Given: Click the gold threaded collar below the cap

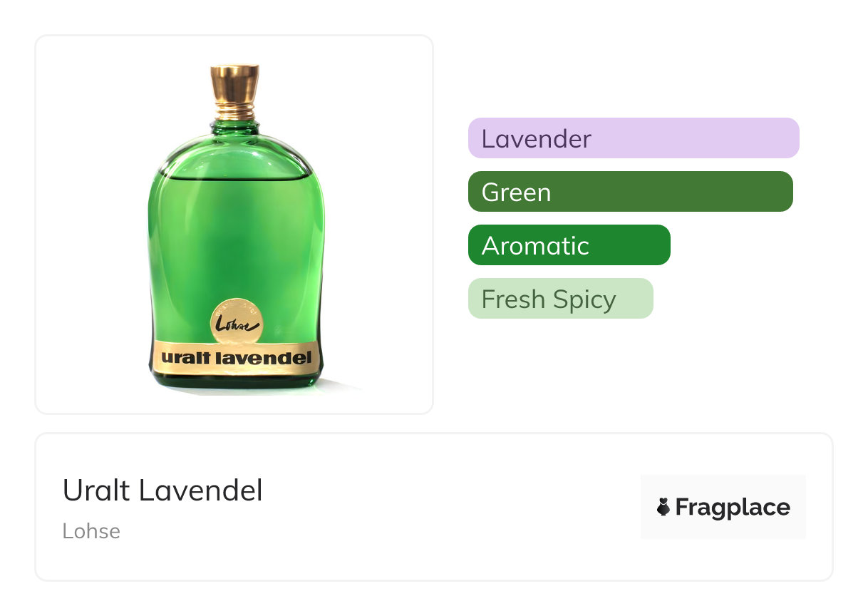Looking at the screenshot, I should [x=234, y=111].
